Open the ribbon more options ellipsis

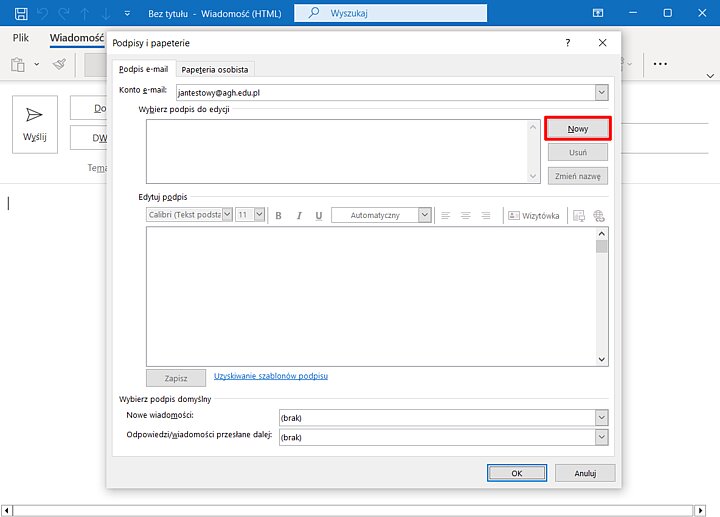tap(660, 64)
